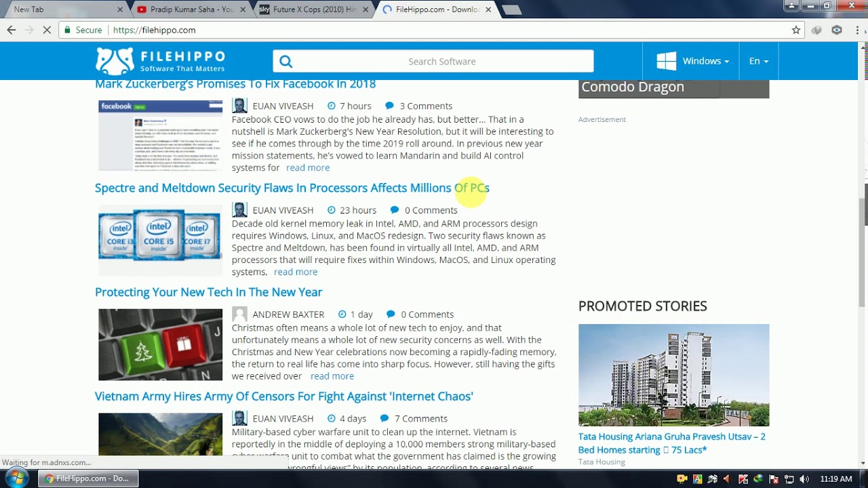Viewport: 868px width, 488px height.
Task: Expand the En language dropdown
Action: click(x=758, y=61)
